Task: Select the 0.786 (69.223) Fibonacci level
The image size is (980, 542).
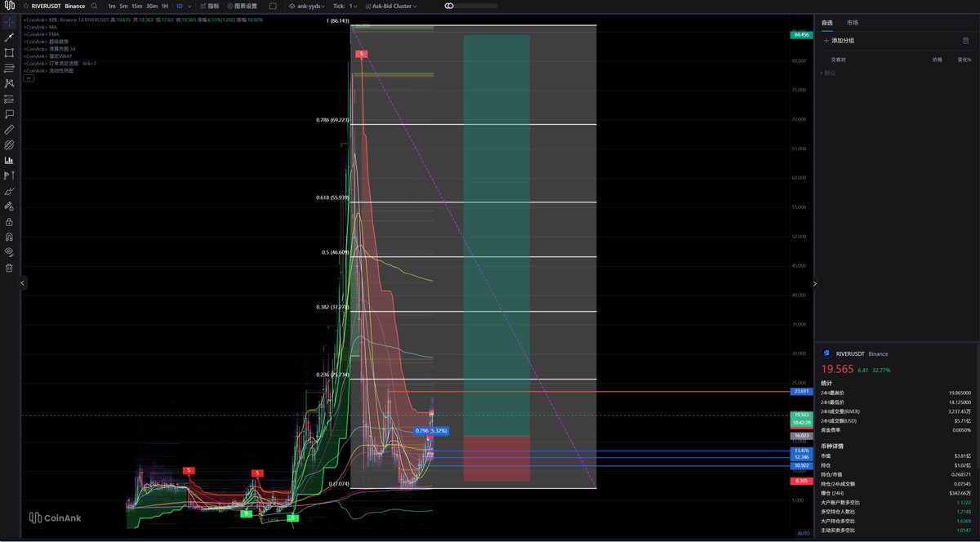Action: (x=332, y=119)
